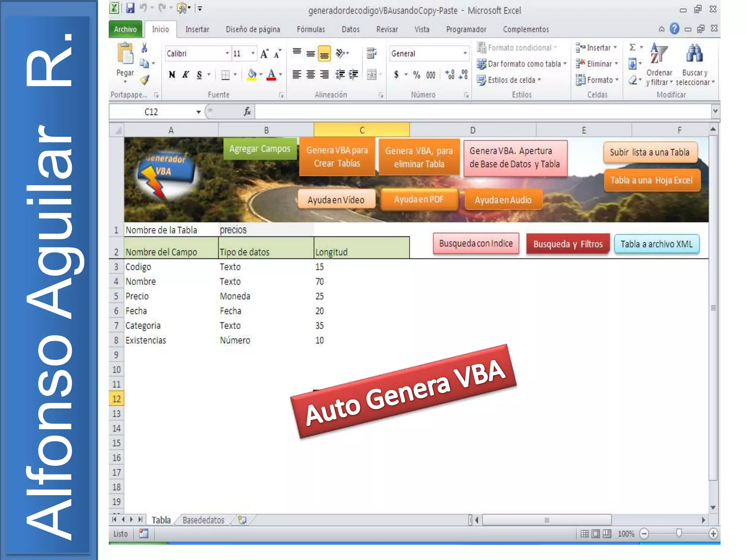747x560 pixels.
Task: Open the Basededatos sheet tab
Action: coord(204,520)
